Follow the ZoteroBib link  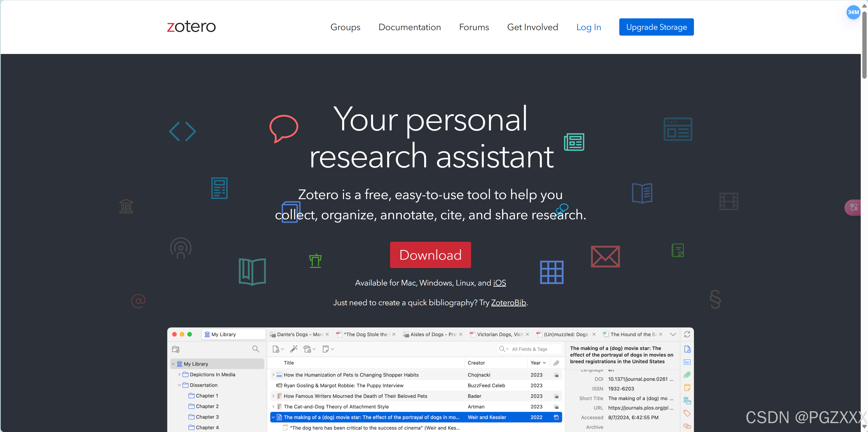pyautogui.click(x=509, y=303)
